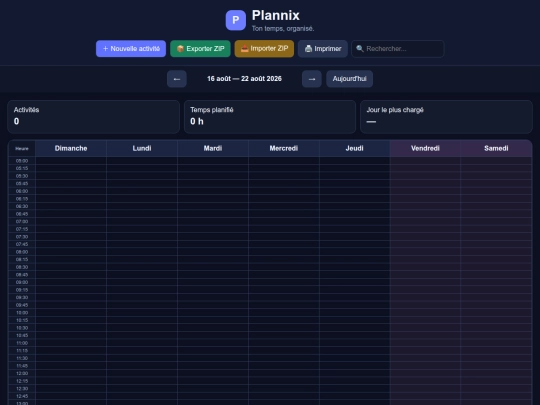Go to next week with right arrow
This screenshot has height=405, width=540.
(312, 79)
